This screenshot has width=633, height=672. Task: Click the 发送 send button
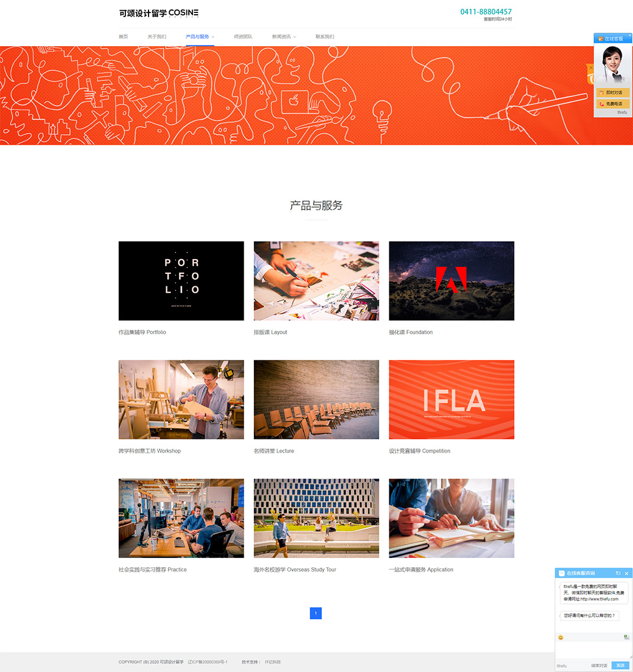click(620, 665)
